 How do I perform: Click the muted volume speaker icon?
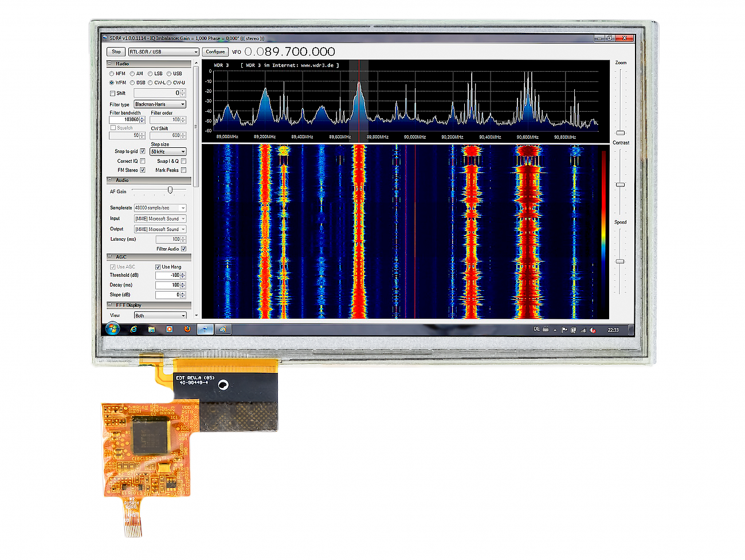click(593, 330)
